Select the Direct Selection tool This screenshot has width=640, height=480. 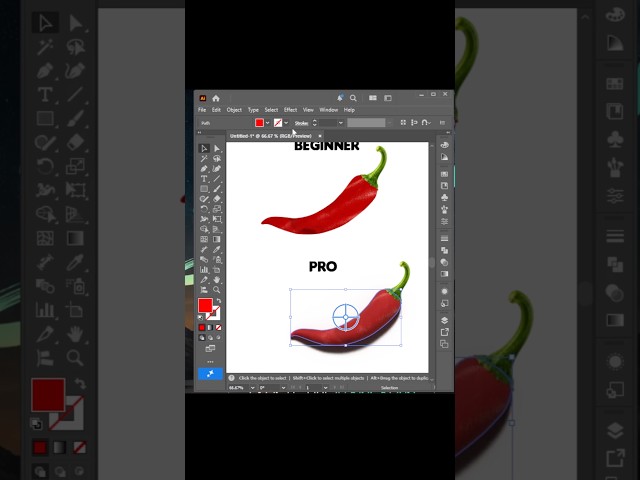(217, 149)
